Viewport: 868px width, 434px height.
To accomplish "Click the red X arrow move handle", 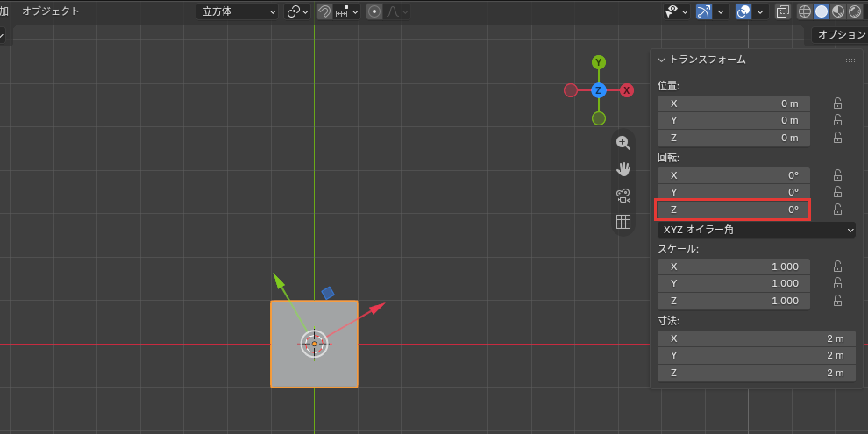I will point(376,309).
